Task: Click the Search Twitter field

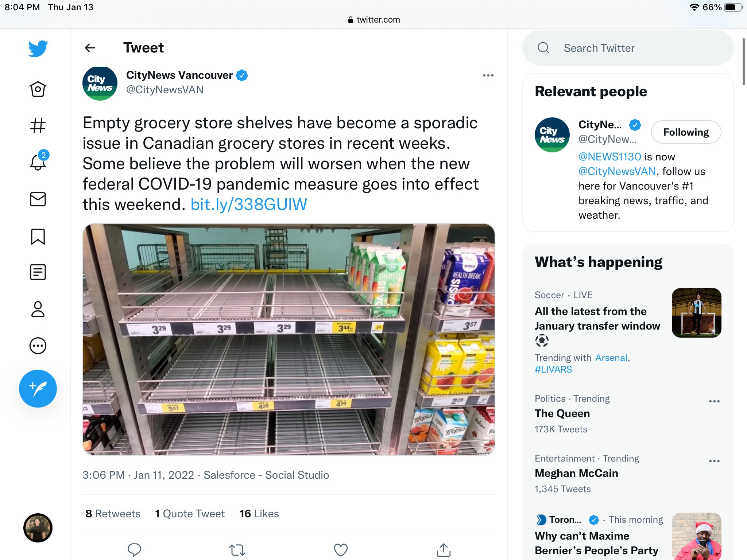Action: coord(627,48)
